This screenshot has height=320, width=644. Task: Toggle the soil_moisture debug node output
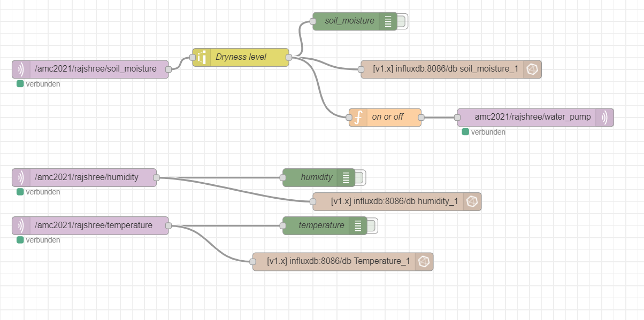point(402,21)
